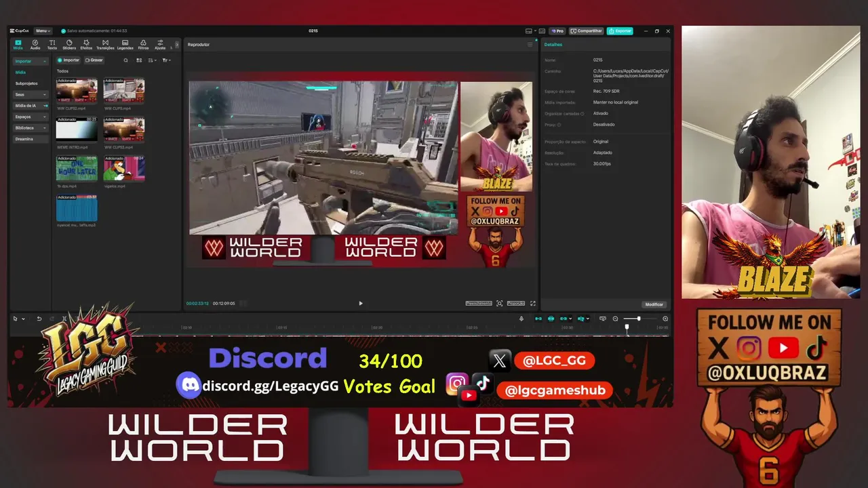The width and height of the screenshot is (868, 488).
Task: Click the timeline microphone record icon
Action: coord(521,319)
